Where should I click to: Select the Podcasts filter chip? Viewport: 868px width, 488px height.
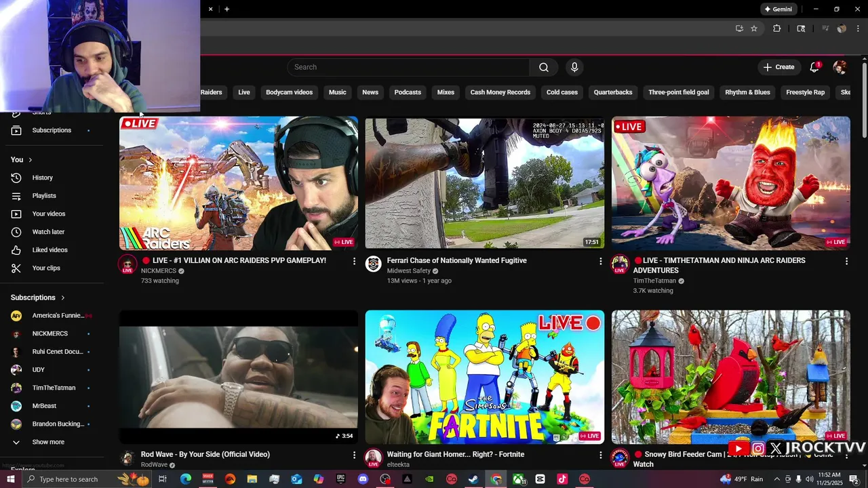coord(408,92)
